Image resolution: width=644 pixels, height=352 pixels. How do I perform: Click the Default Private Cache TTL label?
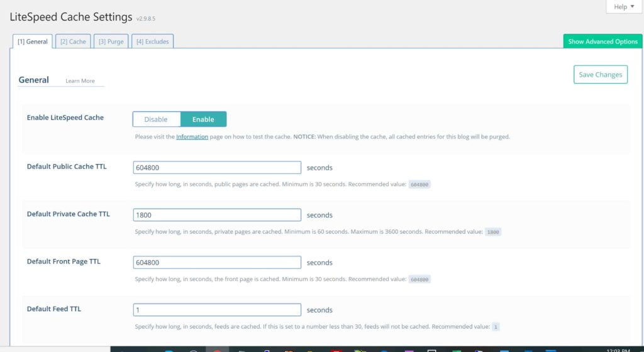(68, 214)
